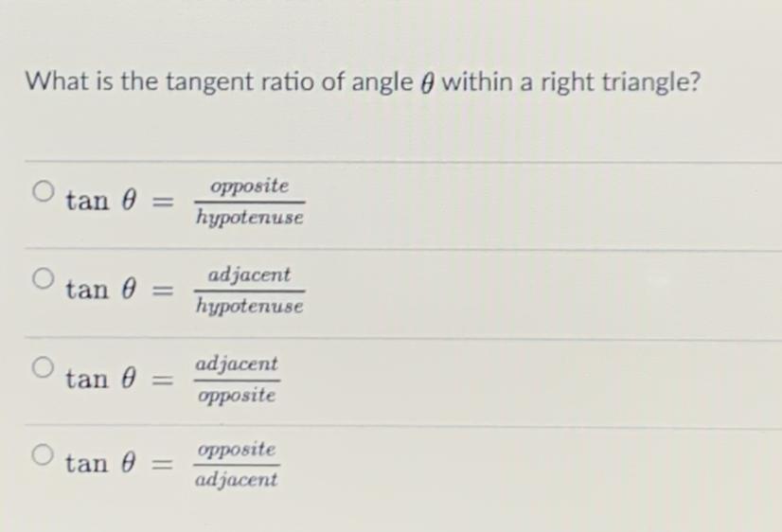Click the word "tangent" in the question

(210, 82)
